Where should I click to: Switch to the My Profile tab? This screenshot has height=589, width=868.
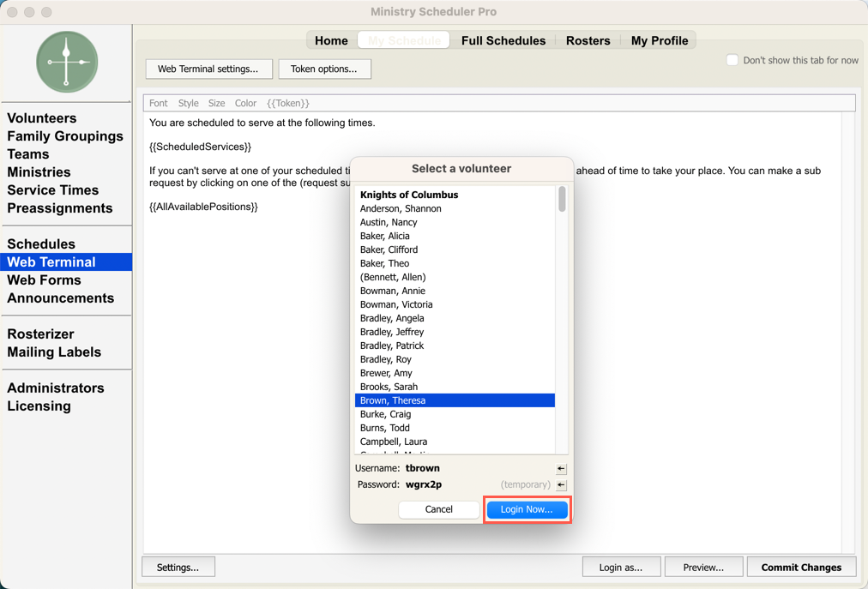point(660,40)
